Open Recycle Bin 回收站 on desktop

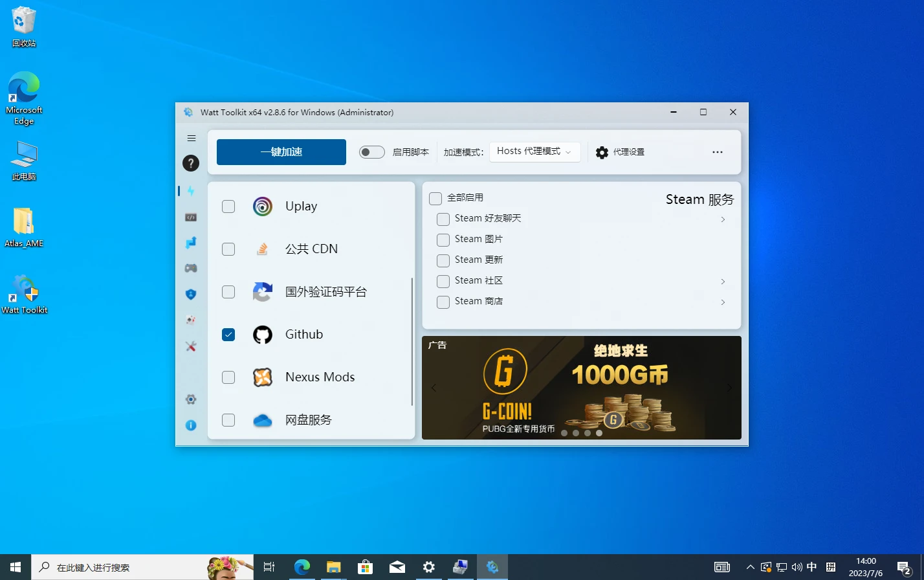point(24,27)
